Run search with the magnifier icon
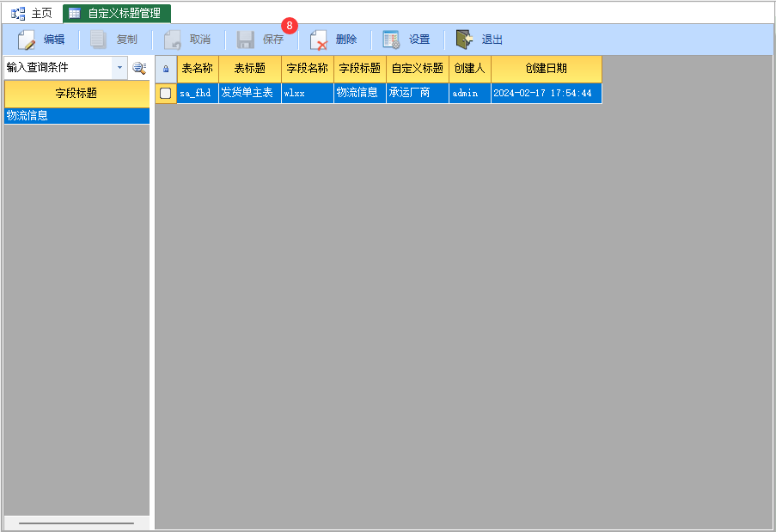The width and height of the screenshot is (776, 532). coord(139,68)
